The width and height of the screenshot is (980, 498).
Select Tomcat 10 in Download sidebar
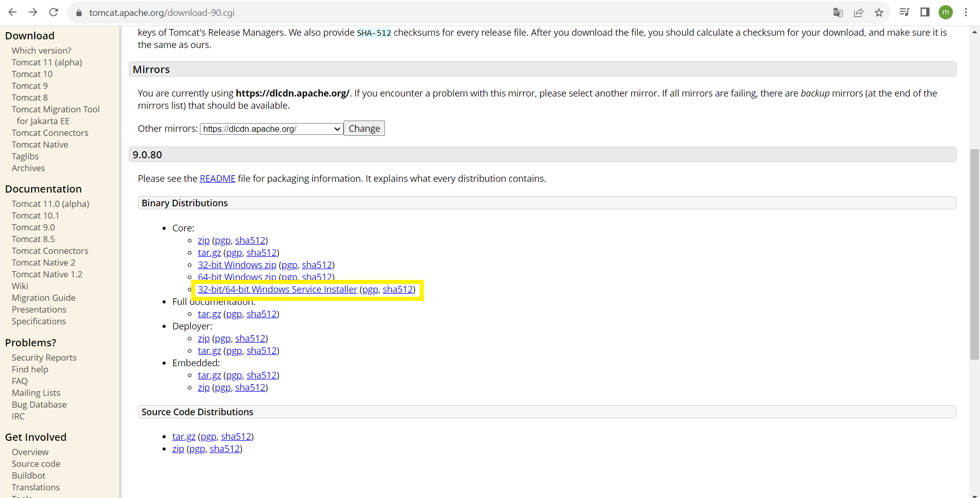point(32,74)
